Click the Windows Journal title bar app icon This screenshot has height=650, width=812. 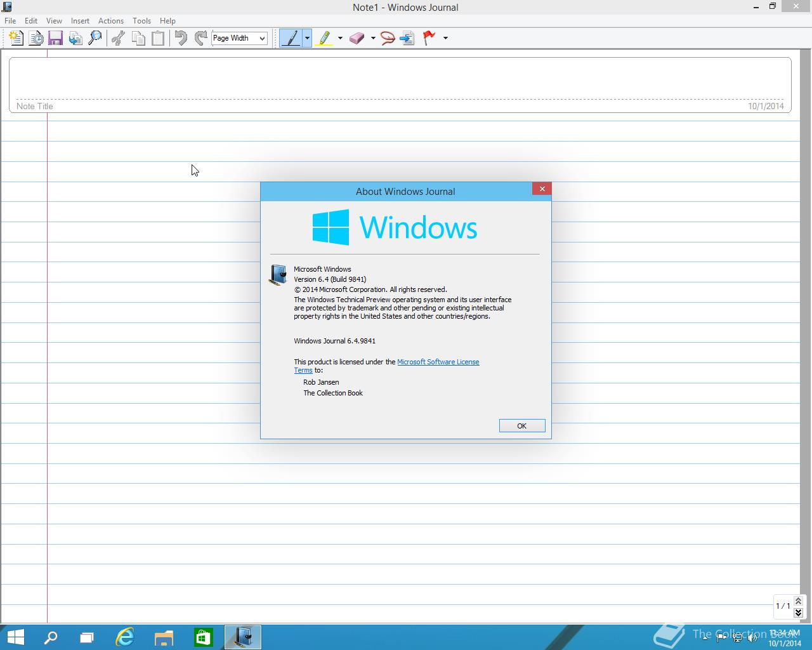click(6, 7)
